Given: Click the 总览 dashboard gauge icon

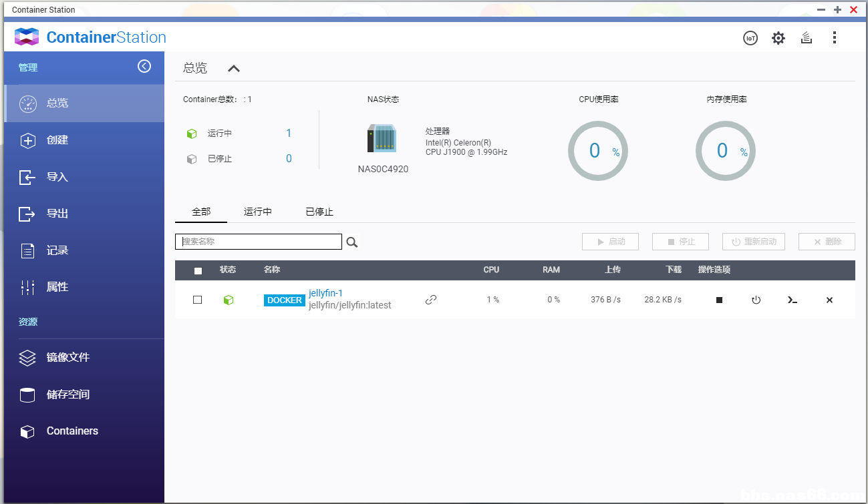Looking at the screenshot, I should [27, 103].
